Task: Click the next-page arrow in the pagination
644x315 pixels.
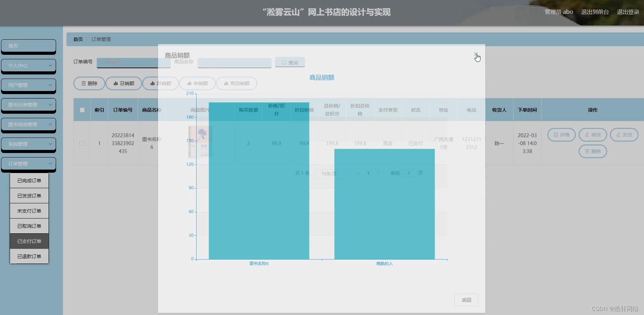Action: (x=379, y=173)
